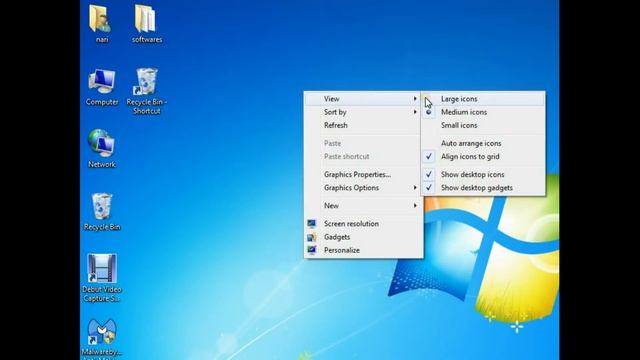Click the disabled Paste menu entry
640x360 pixels.
pyautogui.click(x=363, y=143)
